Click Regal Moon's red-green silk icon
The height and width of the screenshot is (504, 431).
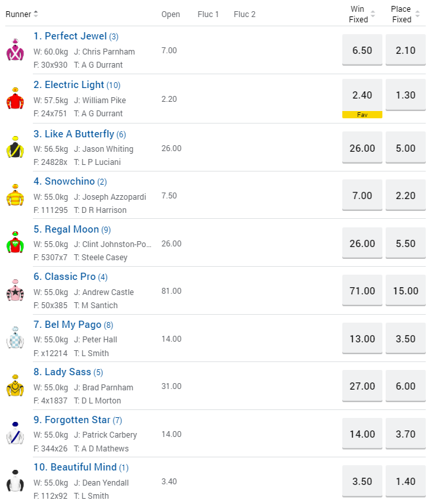14,243
